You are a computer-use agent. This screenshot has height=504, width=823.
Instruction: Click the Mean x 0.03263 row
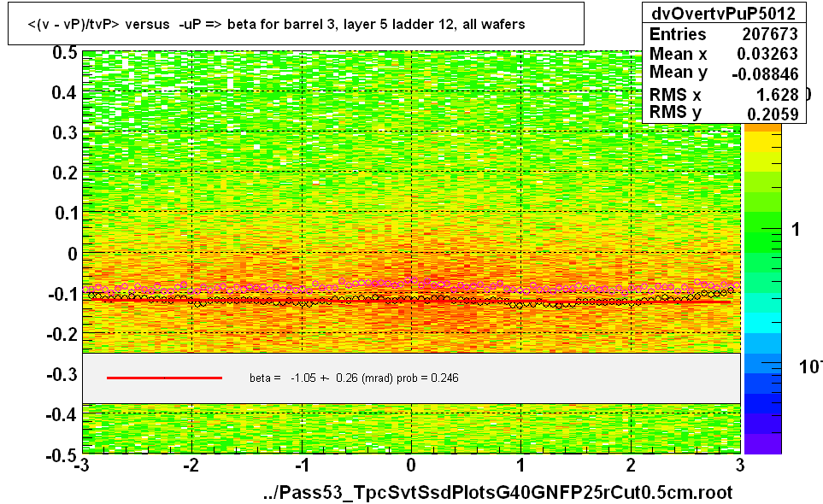click(723, 54)
